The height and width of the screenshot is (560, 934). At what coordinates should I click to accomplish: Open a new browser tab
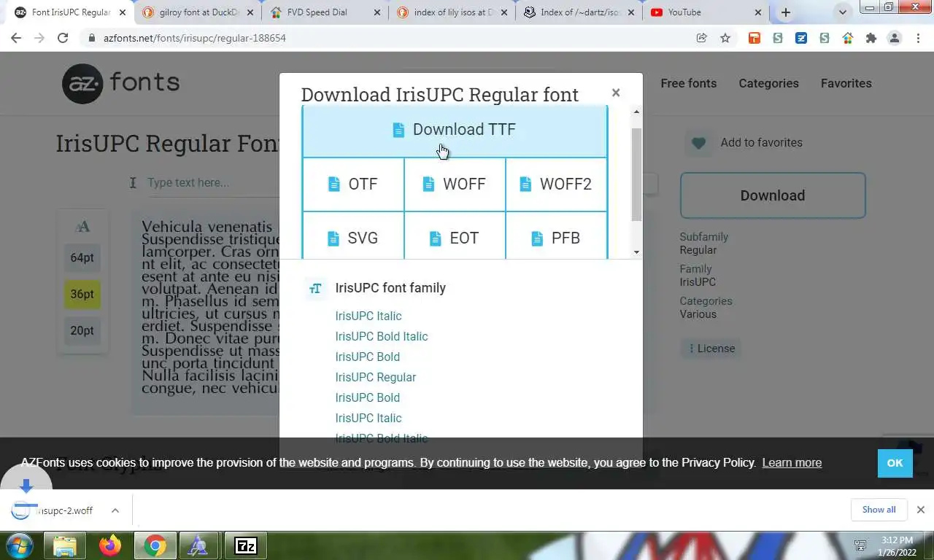tap(786, 12)
